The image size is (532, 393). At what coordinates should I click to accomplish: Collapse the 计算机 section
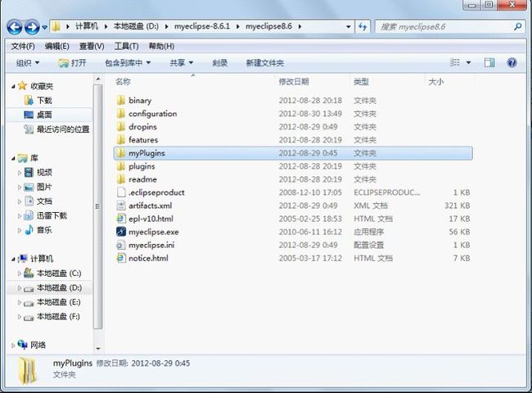(x=13, y=260)
